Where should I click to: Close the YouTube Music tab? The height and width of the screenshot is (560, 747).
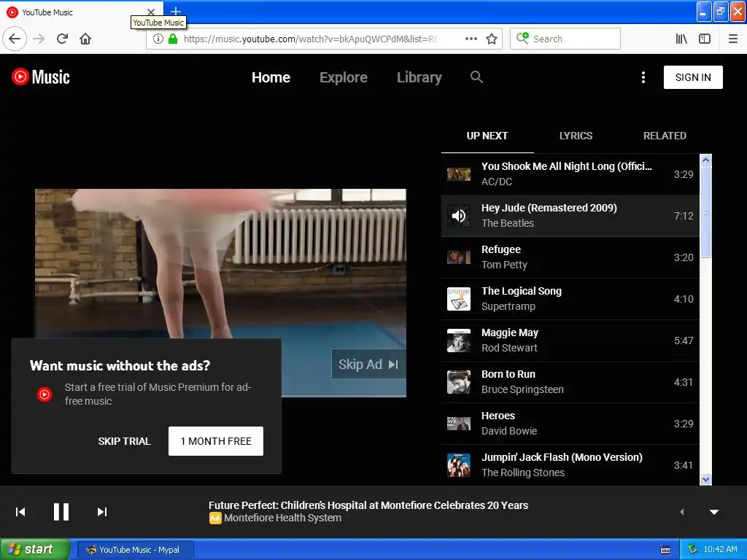click(151, 12)
